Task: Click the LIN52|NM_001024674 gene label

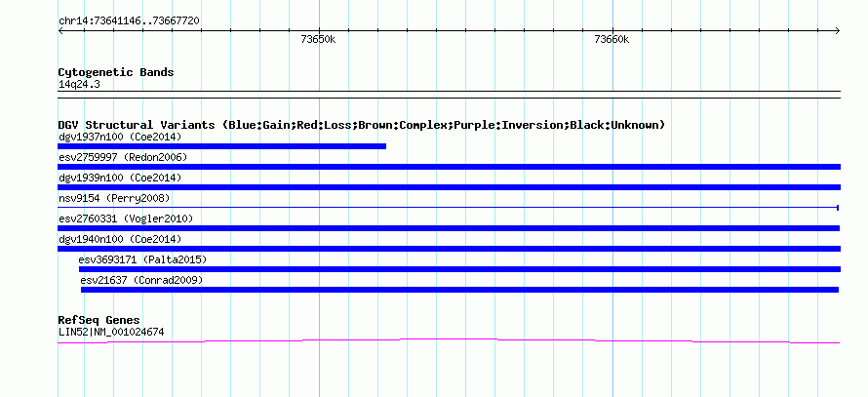Action: click(x=111, y=333)
